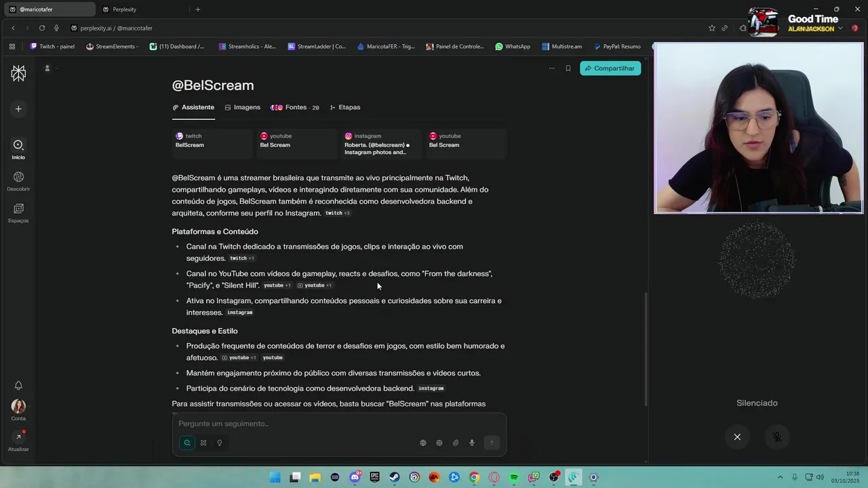Close the voice assistant panel with X
868x488 pixels.
(x=737, y=437)
